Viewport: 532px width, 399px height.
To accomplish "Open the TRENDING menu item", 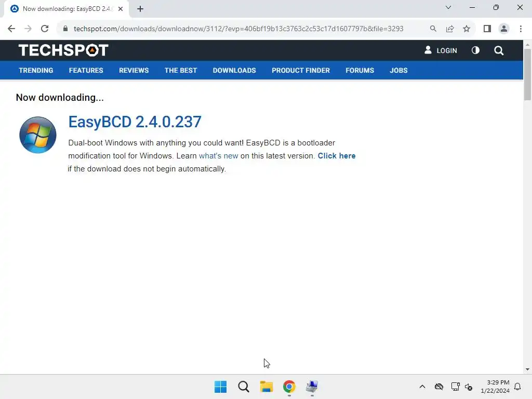I will click(x=36, y=70).
